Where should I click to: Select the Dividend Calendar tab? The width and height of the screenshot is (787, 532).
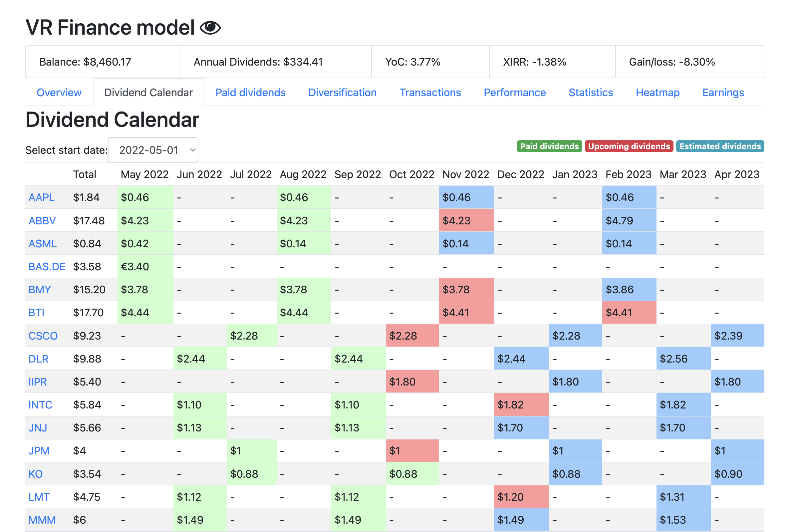point(148,93)
